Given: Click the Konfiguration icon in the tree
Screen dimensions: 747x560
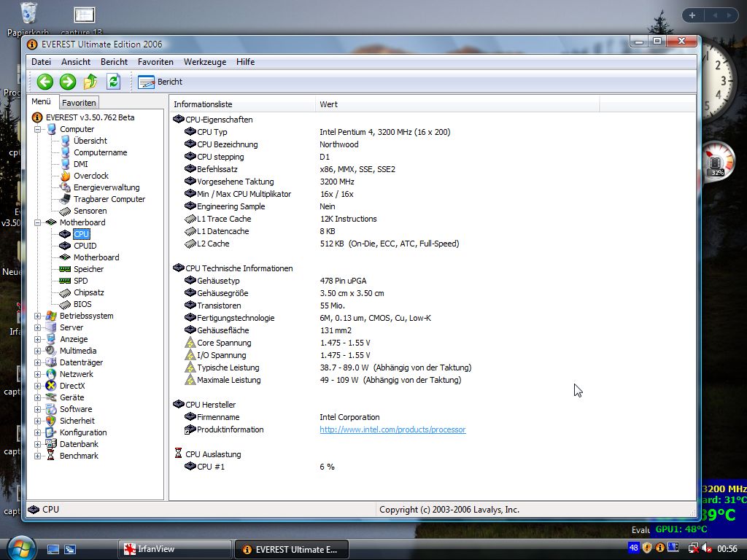Looking at the screenshot, I should (x=51, y=432).
